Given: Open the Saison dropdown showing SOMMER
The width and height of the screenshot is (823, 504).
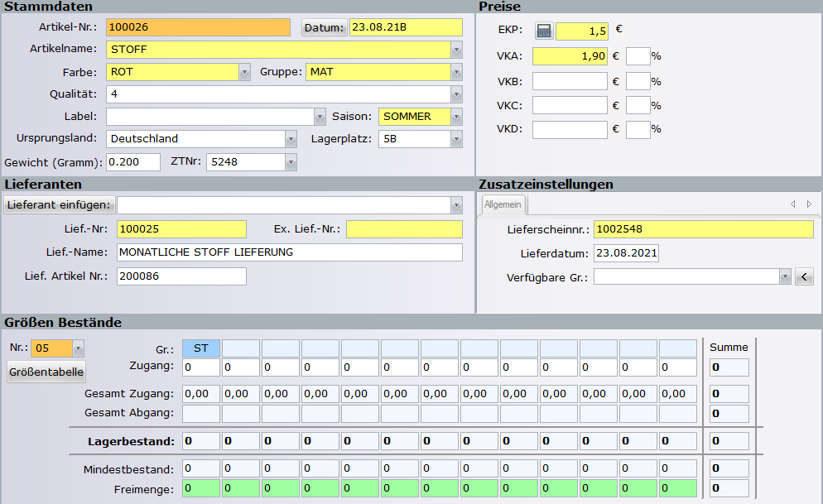Looking at the screenshot, I should pos(456,117).
